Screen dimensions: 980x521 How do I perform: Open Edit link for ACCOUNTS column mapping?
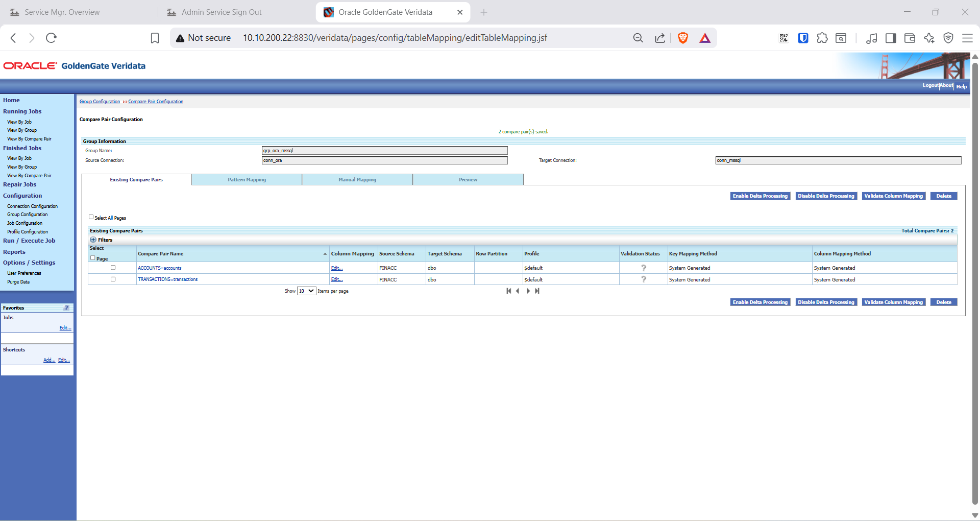337,268
